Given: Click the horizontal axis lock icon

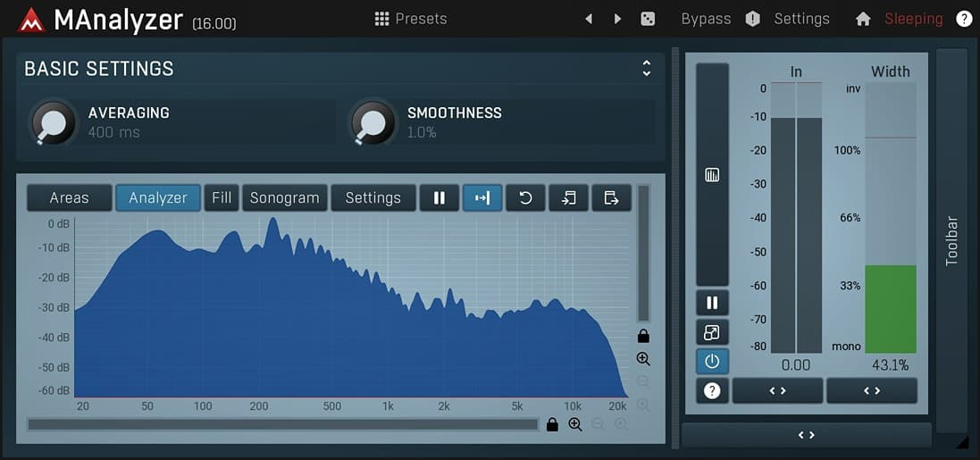Looking at the screenshot, I should coord(552,425).
